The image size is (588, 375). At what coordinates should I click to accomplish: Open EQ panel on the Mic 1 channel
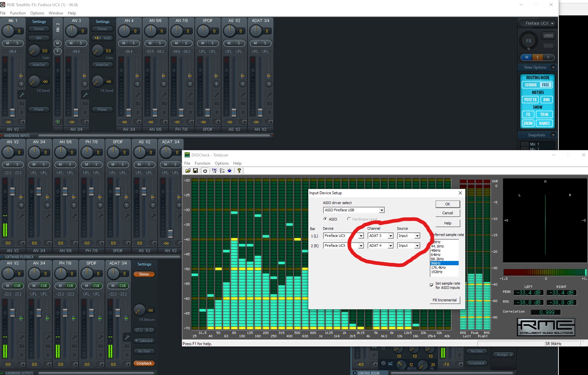point(22,104)
